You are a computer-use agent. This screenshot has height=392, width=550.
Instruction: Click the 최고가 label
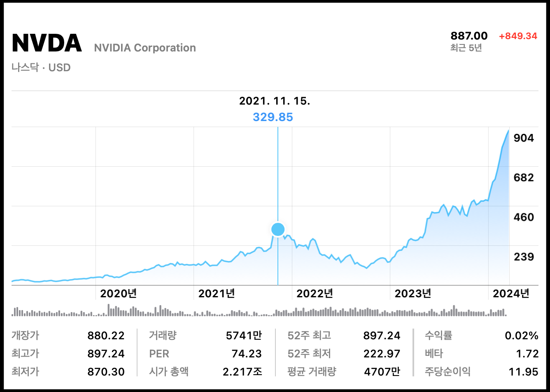pyautogui.click(x=26, y=354)
